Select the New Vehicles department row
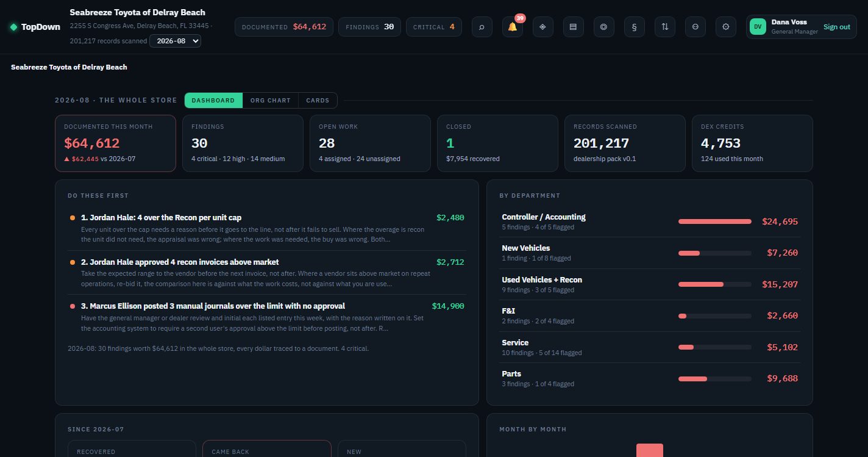Screen dimensions: 868x457 pyautogui.click(x=650, y=253)
